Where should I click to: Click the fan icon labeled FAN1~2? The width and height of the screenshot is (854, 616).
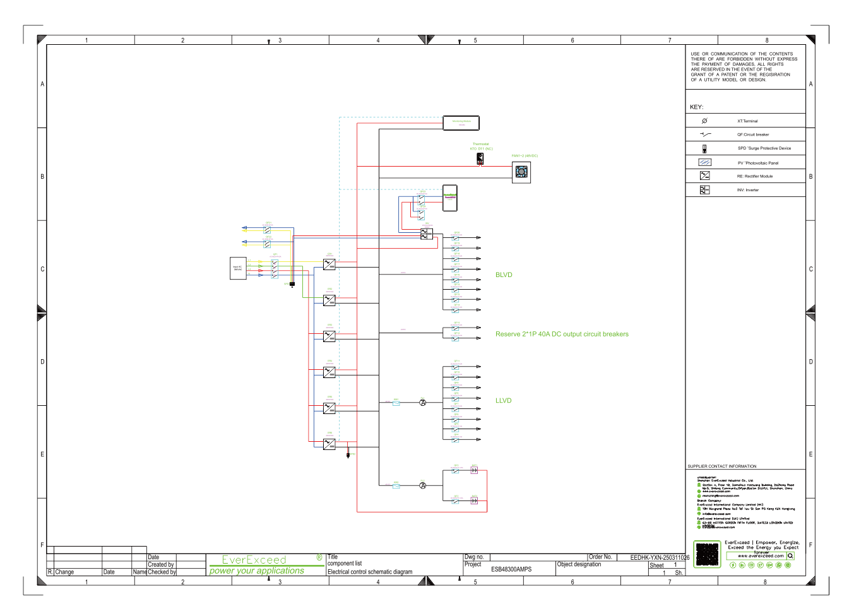(521, 172)
